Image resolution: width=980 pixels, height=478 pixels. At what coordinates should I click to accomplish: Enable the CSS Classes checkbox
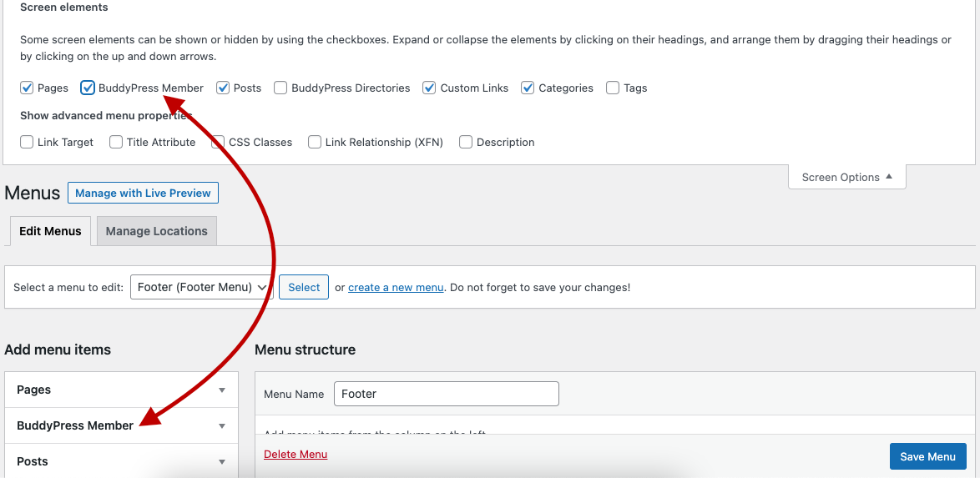coord(218,142)
